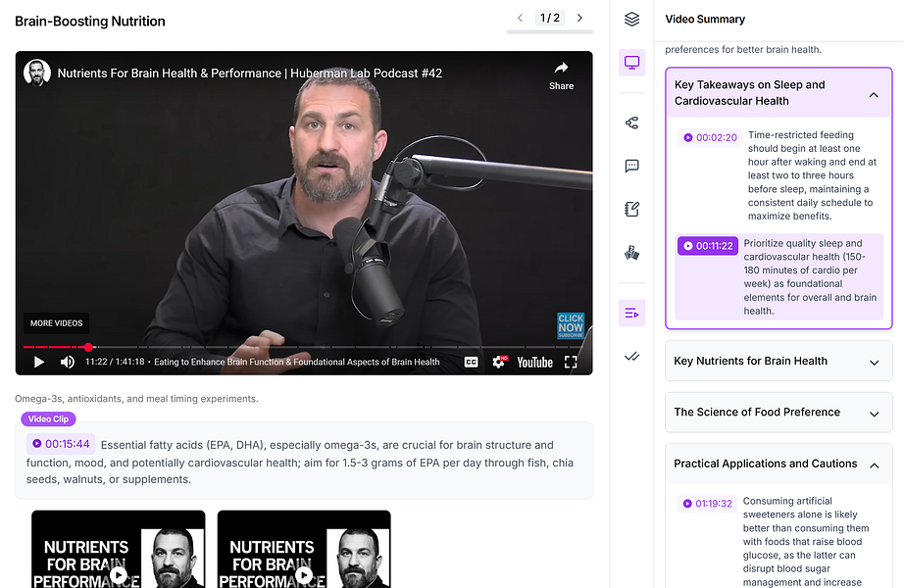
Task: Jump to timestamp 01:19:32
Action: (x=707, y=504)
